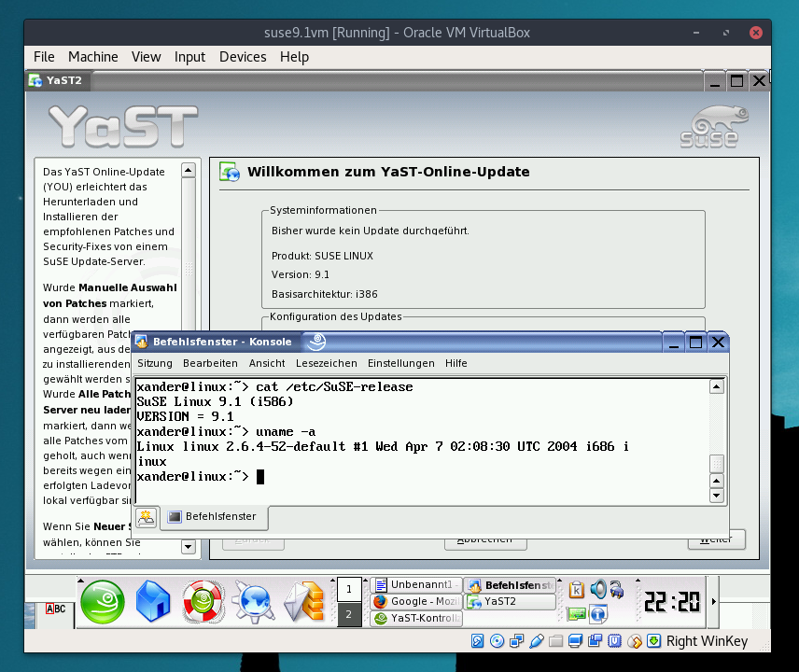This screenshot has height=672, width=799.
Task: Click the ABC spellcheck icon in panel
Action: coord(56,609)
